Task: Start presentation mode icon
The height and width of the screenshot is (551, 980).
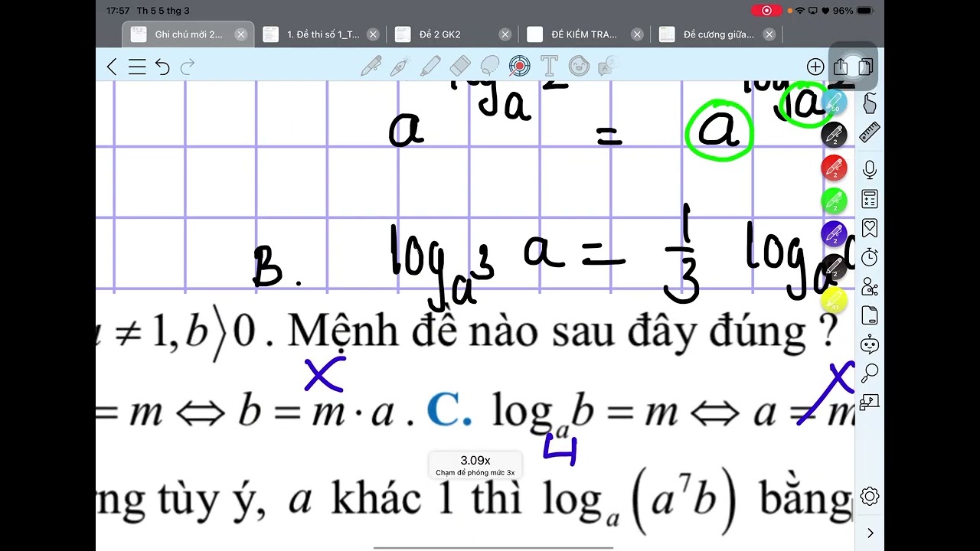Action: coord(870,402)
